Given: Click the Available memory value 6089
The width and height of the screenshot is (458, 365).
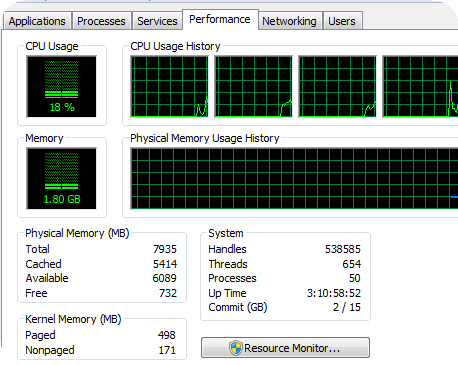Looking at the screenshot, I should 164,278.
